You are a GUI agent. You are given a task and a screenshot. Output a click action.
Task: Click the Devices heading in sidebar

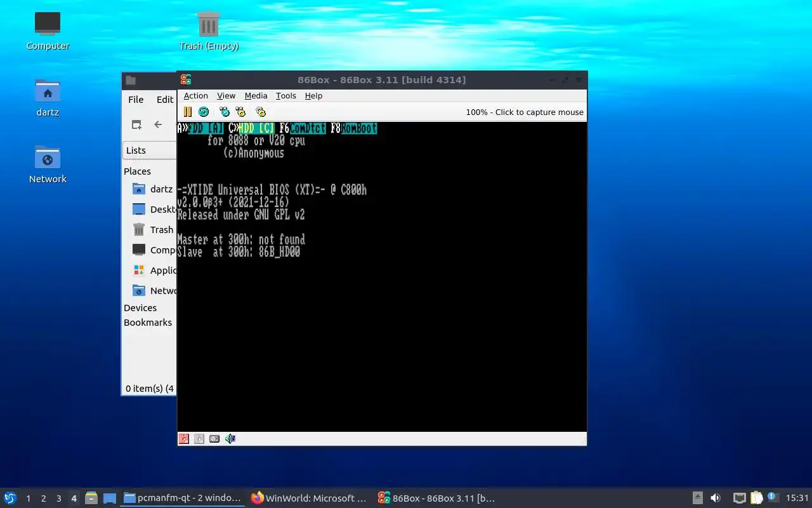point(140,307)
